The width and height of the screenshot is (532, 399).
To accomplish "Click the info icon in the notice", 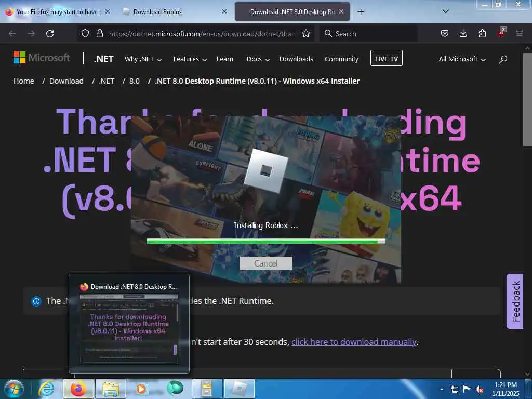I will (36, 301).
